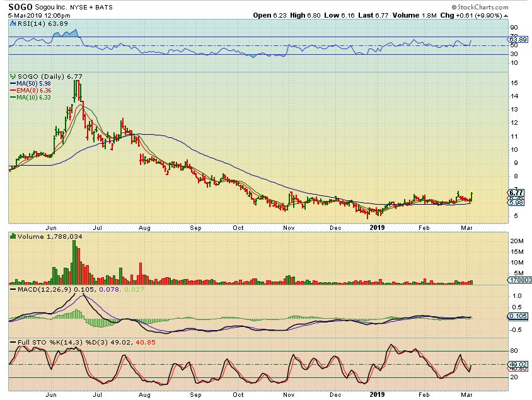Screen dimensions: 532x400
Task: Click the SOGO ticker symbol in header
Action: 21,6
